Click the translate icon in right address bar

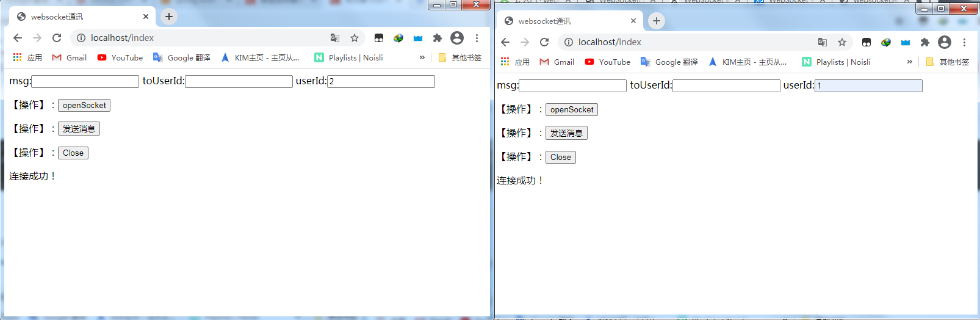tap(823, 42)
